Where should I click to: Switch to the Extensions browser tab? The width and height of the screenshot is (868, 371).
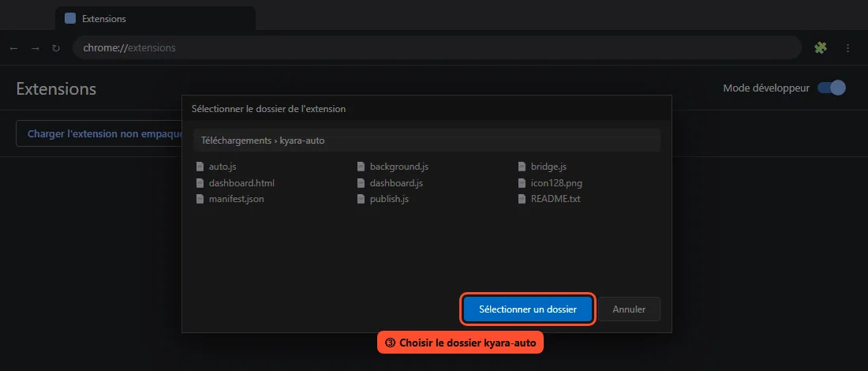(x=155, y=18)
